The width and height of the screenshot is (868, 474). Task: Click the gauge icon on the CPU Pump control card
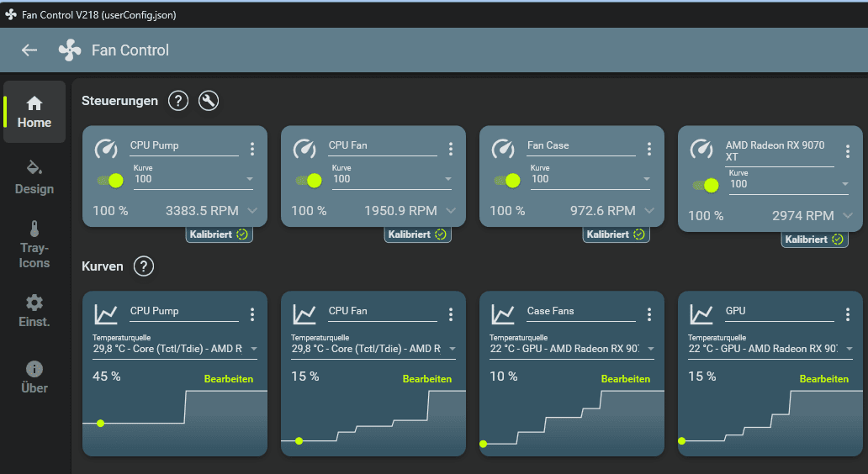[x=106, y=148]
